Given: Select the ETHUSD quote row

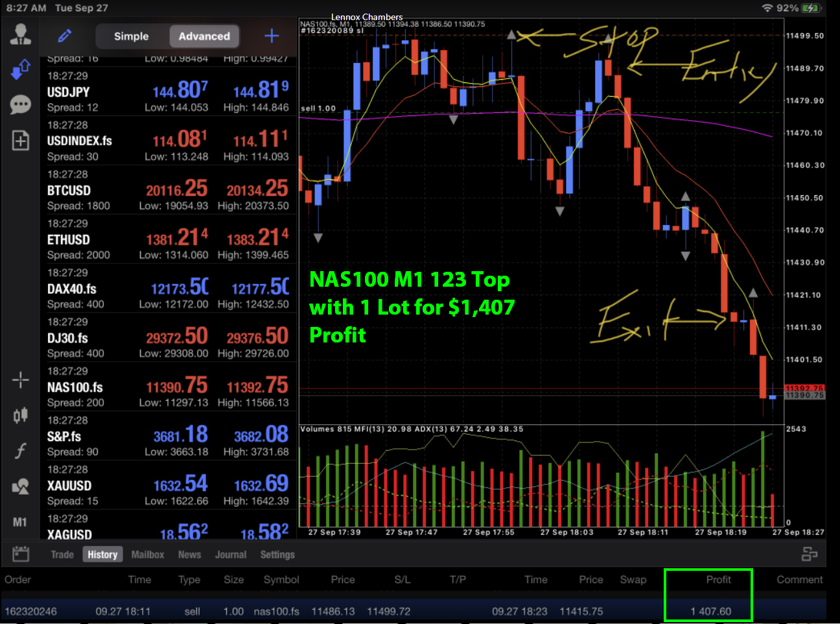Looking at the screenshot, I should click(x=169, y=239).
